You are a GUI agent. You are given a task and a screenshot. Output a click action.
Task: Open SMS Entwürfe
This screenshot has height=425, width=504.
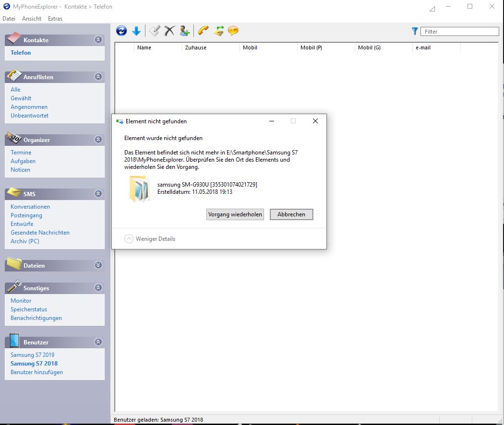[x=22, y=224]
